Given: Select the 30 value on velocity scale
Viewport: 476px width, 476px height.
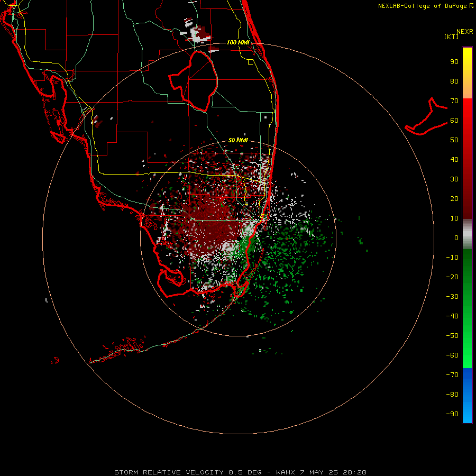Looking at the screenshot, I should tap(454, 179).
